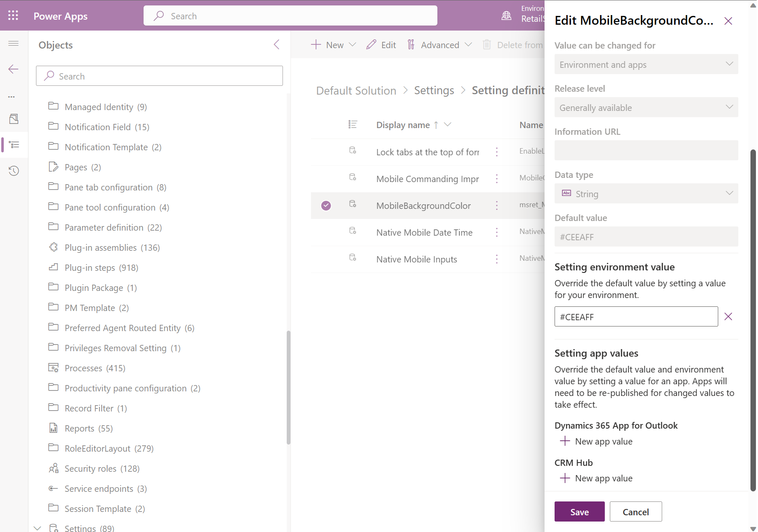Click the Power Apps title
758x532 pixels.
click(61, 16)
